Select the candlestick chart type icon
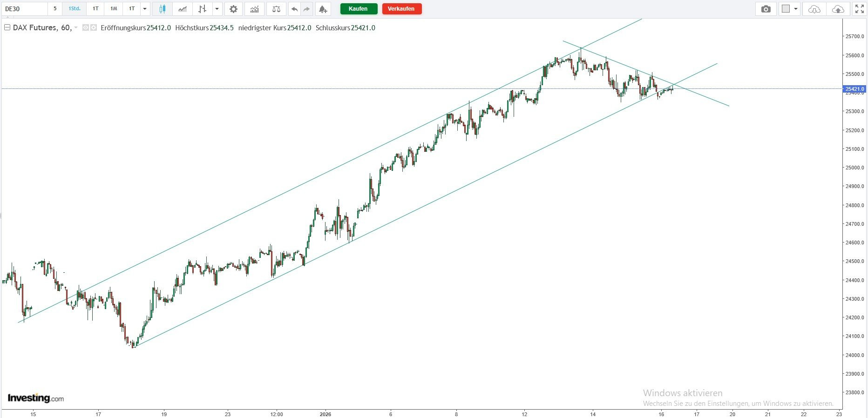This screenshot has height=418, width=868. click(163, 9)
